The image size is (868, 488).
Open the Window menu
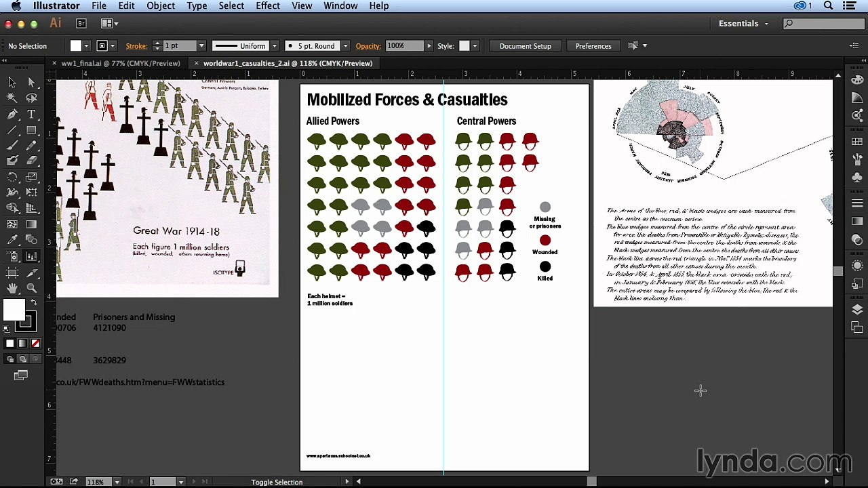340,6
